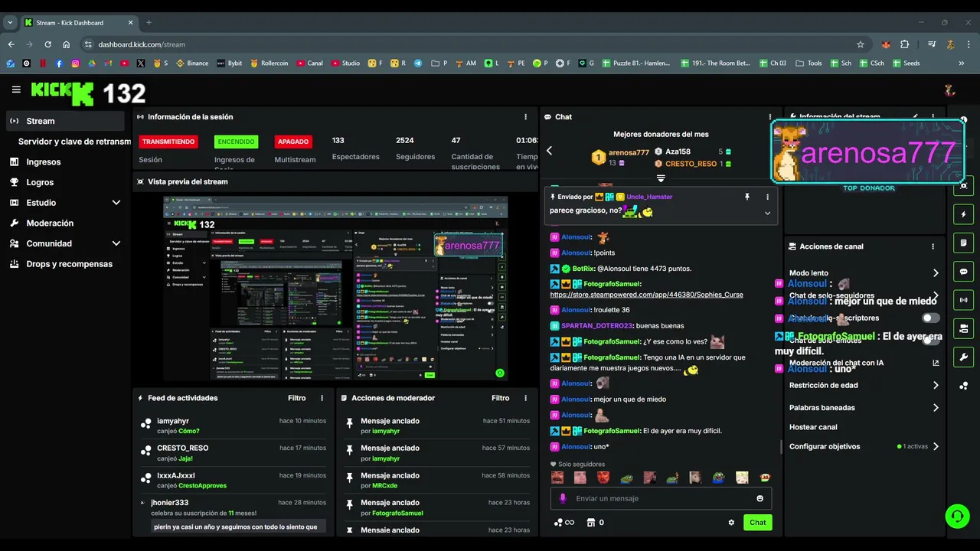Click lightning bolt icon in right sidebar
Screen dimensions: 980x551
coord(963,214)
